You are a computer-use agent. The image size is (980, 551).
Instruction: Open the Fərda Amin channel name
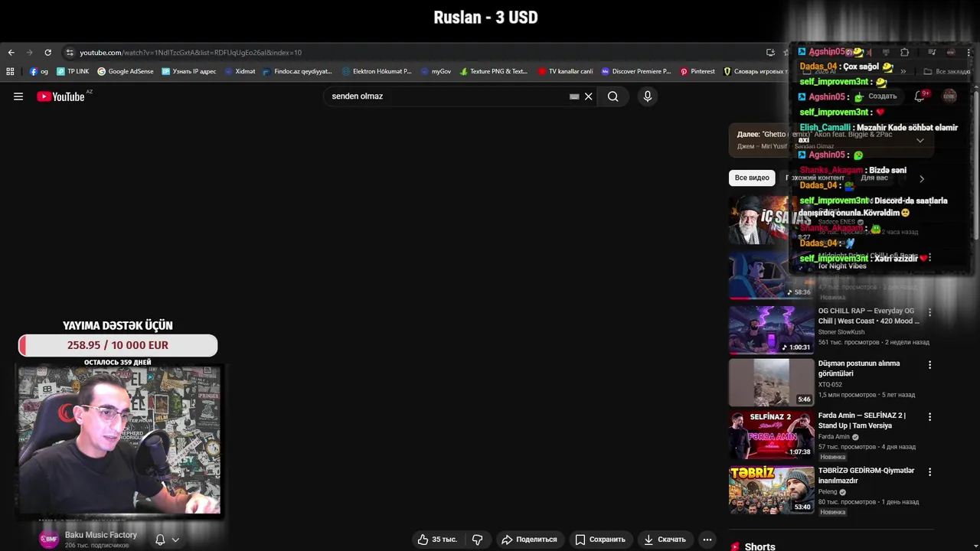(835, 437)
